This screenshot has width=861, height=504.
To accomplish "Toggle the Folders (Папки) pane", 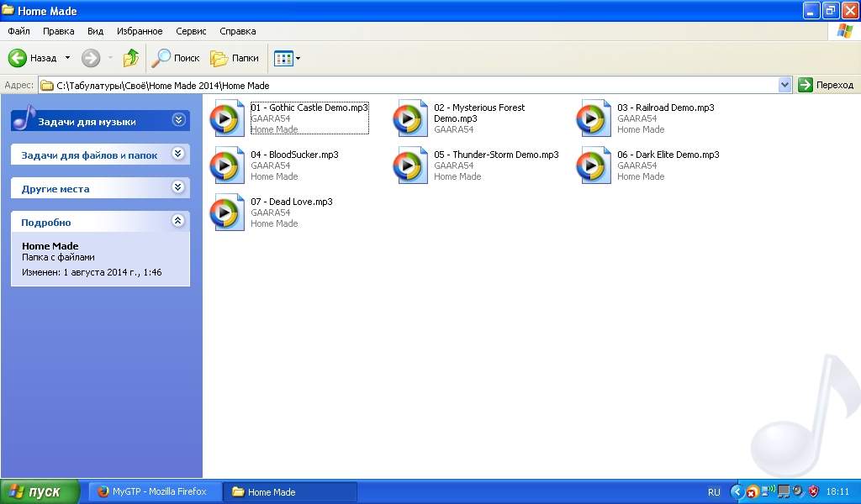I will pyautogui.click(x=235, y=58).
